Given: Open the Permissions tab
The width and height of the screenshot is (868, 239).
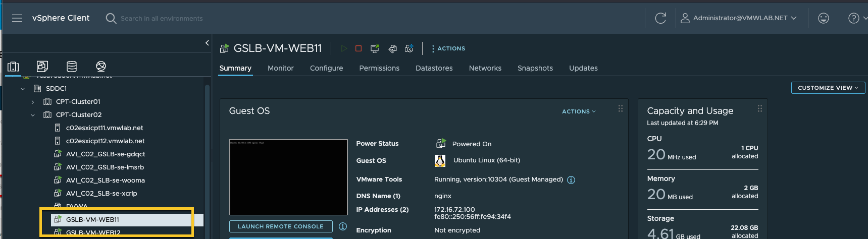Looking at the screenshot, I should tap(379, 68).
